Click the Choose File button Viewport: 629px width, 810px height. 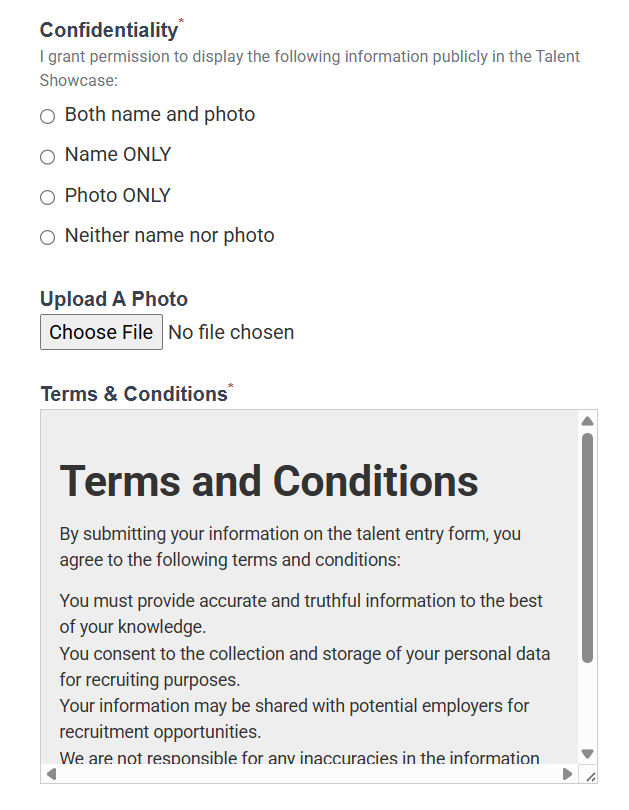tap(101, 332)
